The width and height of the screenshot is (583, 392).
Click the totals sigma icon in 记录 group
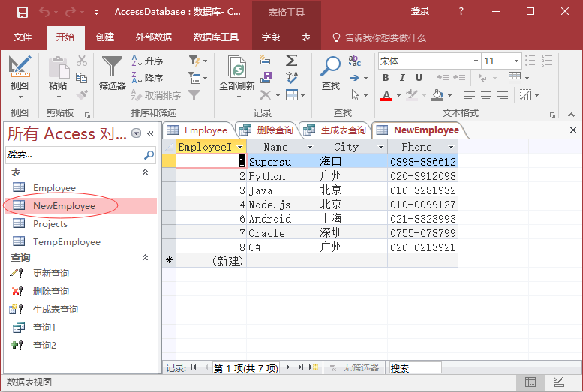pyautogui.click(x=291, y=61)
